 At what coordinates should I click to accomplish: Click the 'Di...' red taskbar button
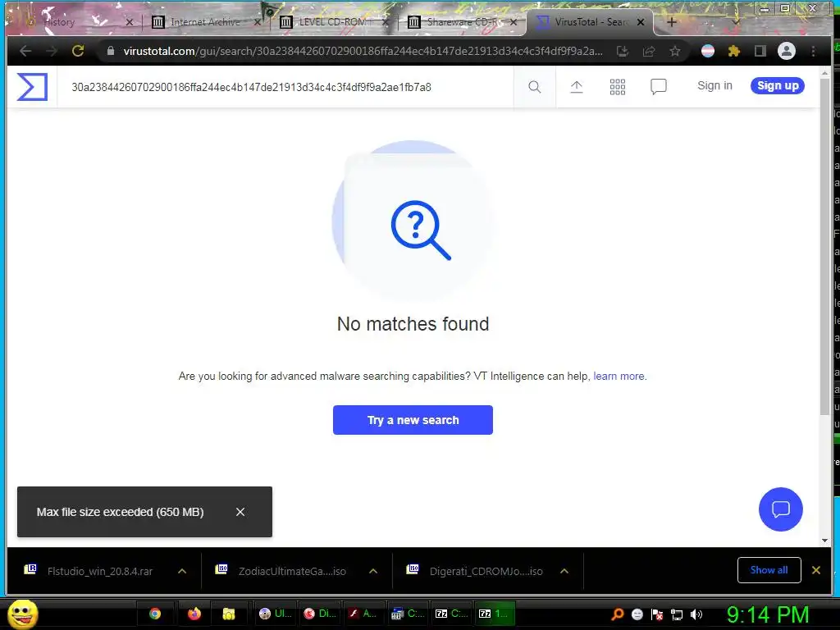pos(319,614)
